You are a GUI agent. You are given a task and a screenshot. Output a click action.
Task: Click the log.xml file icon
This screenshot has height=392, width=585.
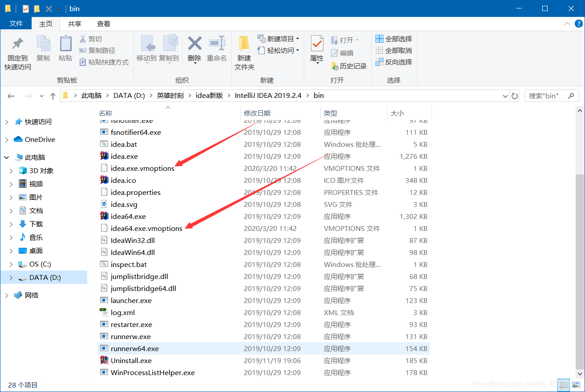(104, 312)
